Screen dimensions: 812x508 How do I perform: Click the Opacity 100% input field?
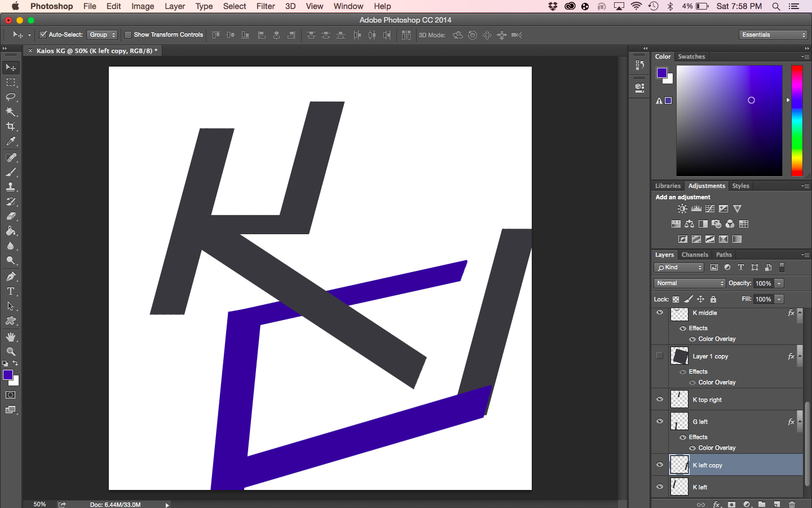pyautogui.click(x=764, y=283)
